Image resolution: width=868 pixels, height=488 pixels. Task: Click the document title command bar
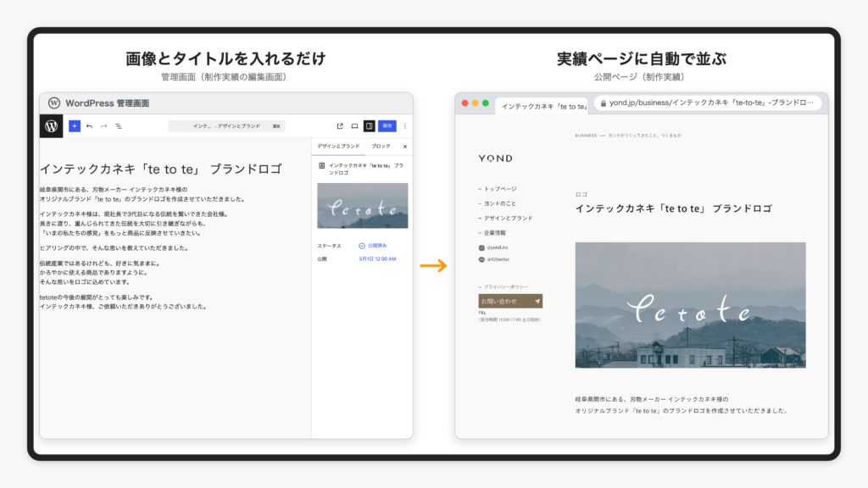[x=227, y=126]
